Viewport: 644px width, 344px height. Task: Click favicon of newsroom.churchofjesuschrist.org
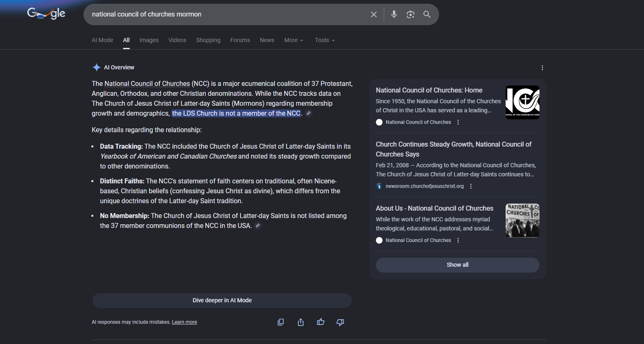[x=379, y=186]
